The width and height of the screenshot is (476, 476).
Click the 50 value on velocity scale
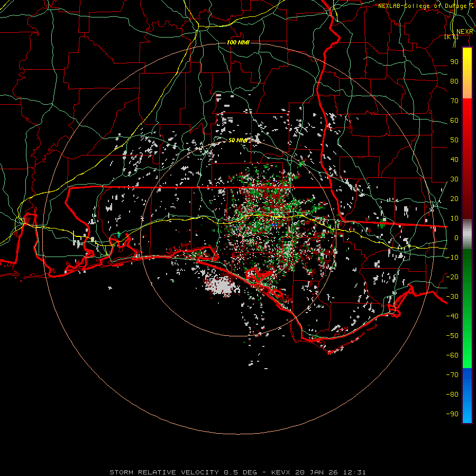454,140
